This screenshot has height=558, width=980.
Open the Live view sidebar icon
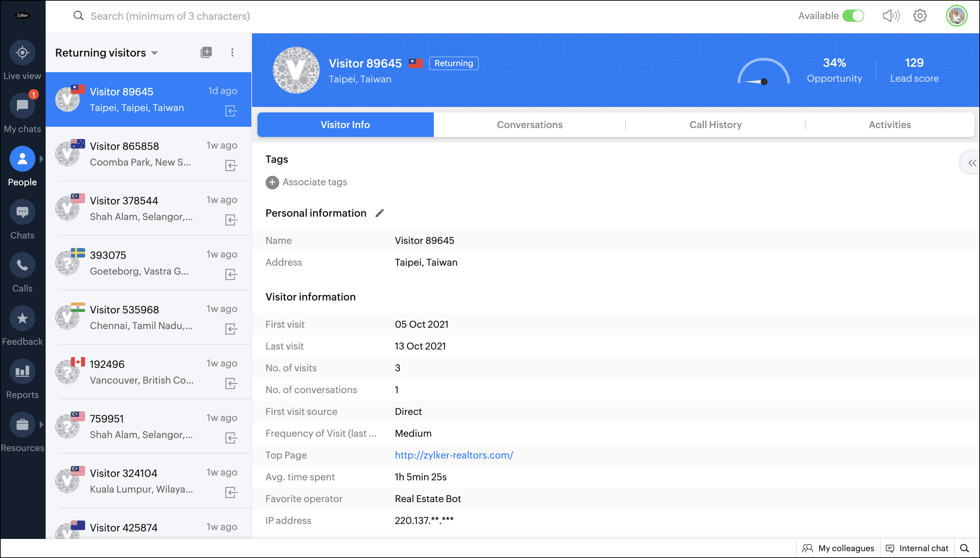click(22, 52)
